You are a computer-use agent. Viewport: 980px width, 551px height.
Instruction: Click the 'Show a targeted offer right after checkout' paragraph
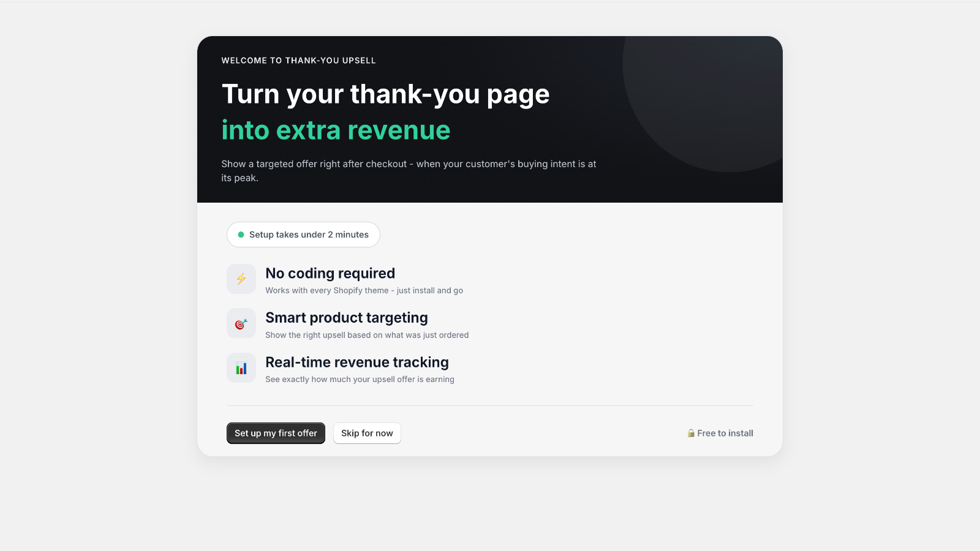point(409,171)
